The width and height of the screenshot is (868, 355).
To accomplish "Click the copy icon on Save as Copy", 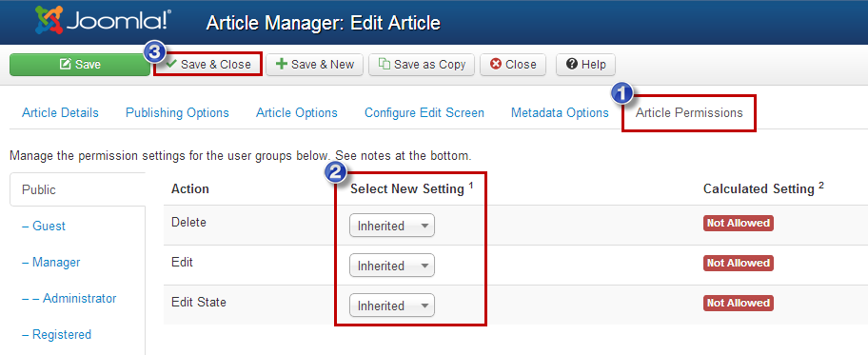I will [385, 64].
